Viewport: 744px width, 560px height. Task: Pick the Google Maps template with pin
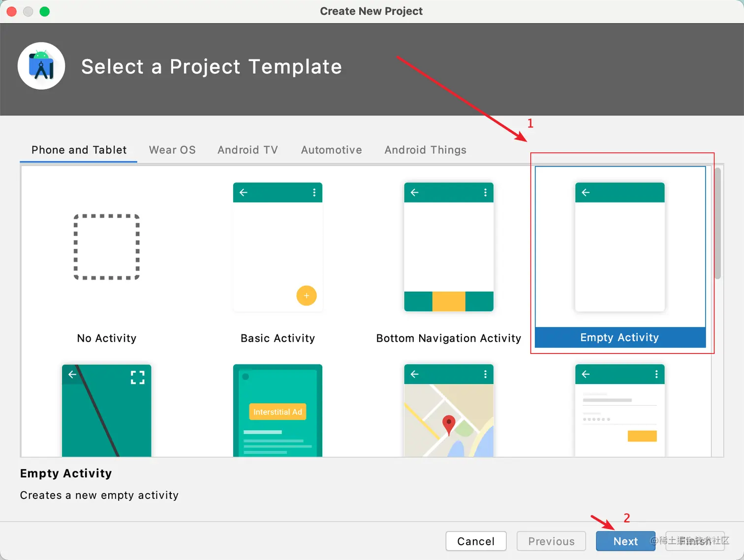pyautogui.click(x=449, y=411)
